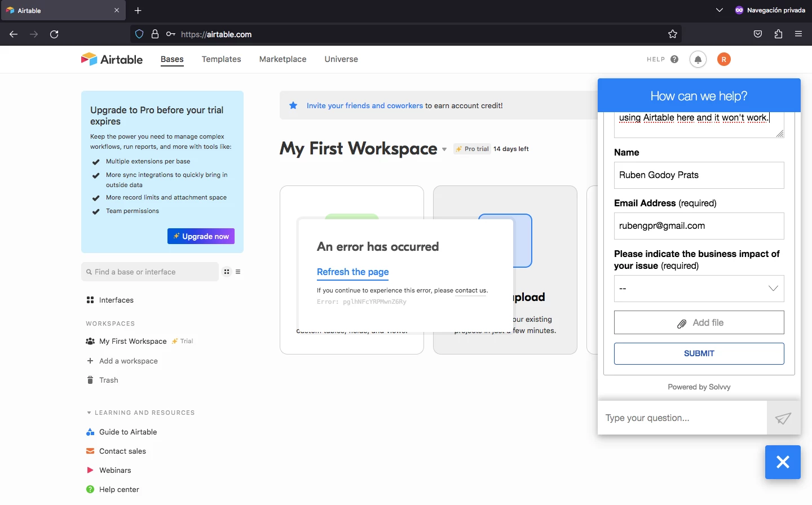
Task: Click the Type your question field
Action: pos(682,418)
